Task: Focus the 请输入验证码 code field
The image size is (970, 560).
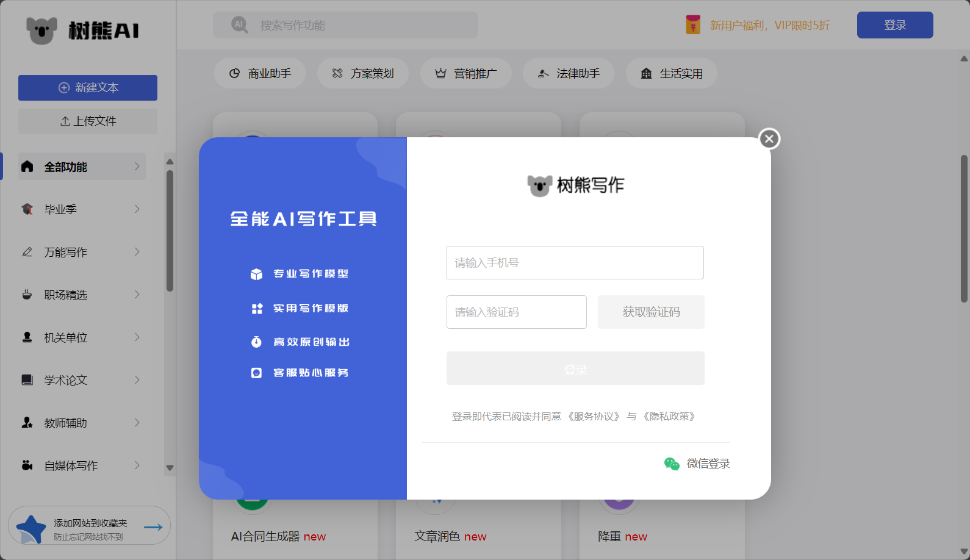Action: (x=517, y=312)
